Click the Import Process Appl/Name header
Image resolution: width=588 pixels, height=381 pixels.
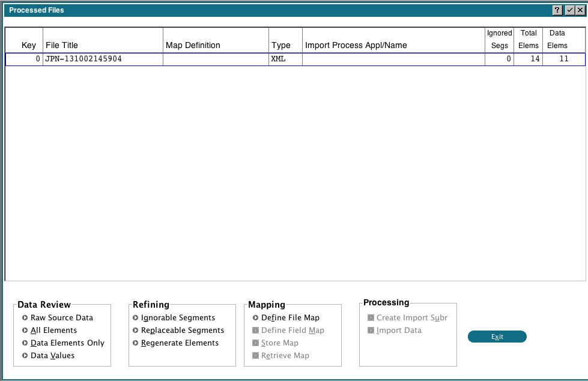click(x=356, y=45)
